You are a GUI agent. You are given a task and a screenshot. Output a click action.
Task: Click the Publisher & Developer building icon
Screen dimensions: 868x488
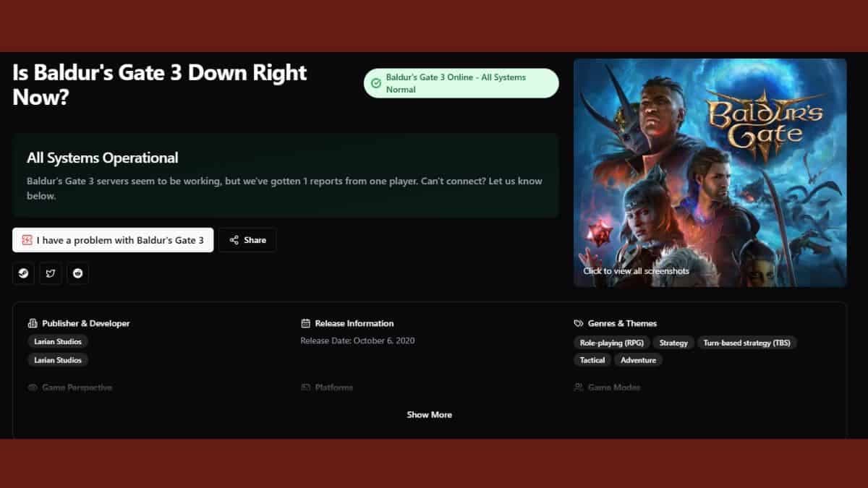[x=32, y=323]
